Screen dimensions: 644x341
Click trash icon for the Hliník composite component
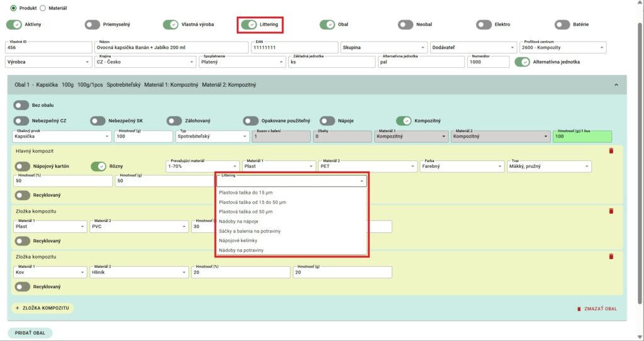611,257
